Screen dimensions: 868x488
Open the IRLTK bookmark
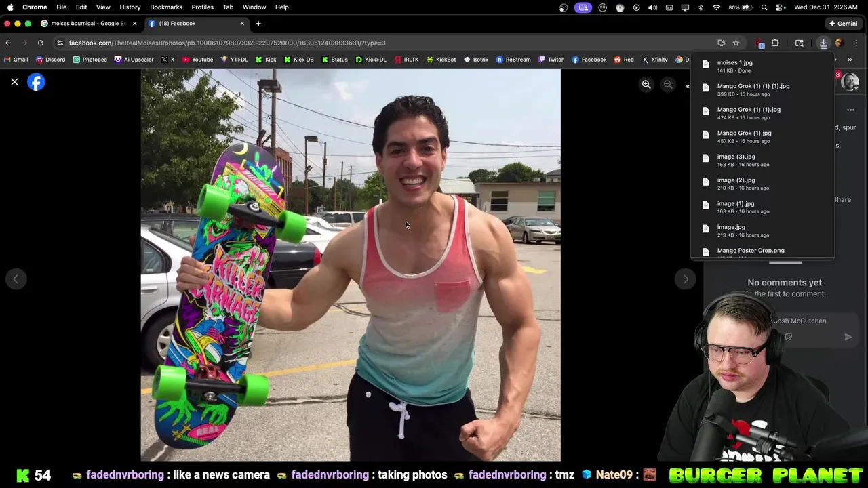click(406, 60)
